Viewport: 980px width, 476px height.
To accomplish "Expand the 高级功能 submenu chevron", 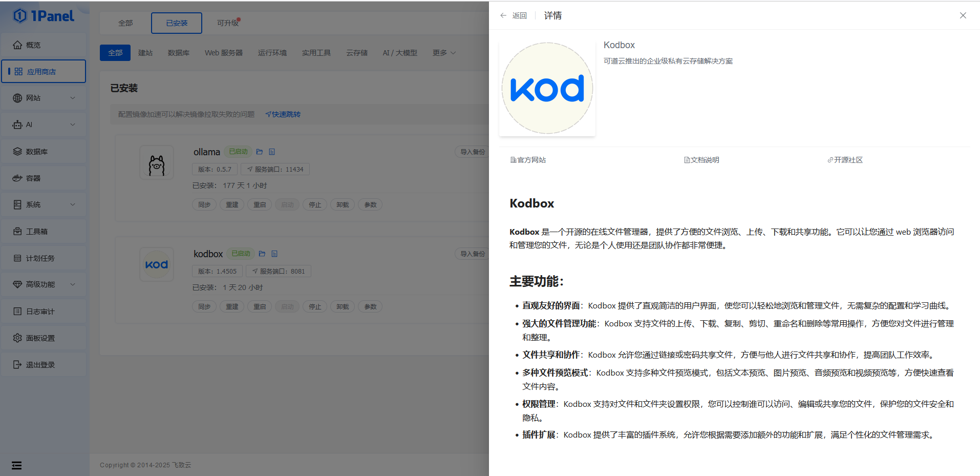I will point(73,284).
